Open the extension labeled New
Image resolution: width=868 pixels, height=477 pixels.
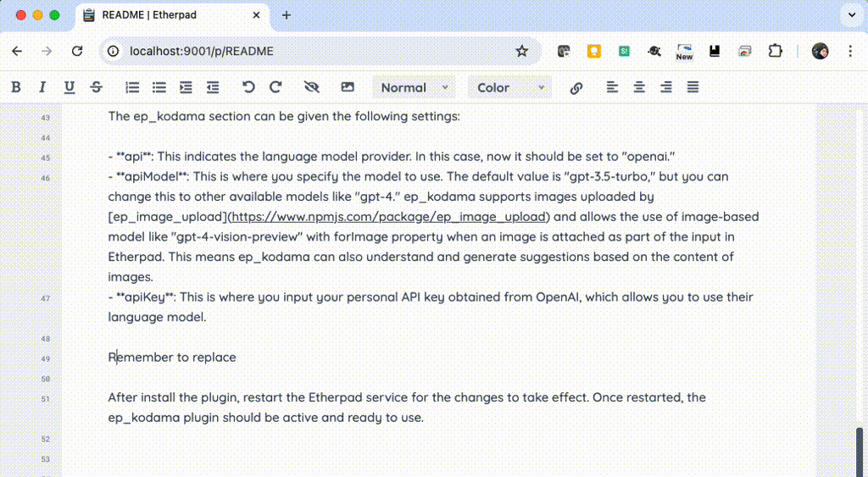(684, 52)
